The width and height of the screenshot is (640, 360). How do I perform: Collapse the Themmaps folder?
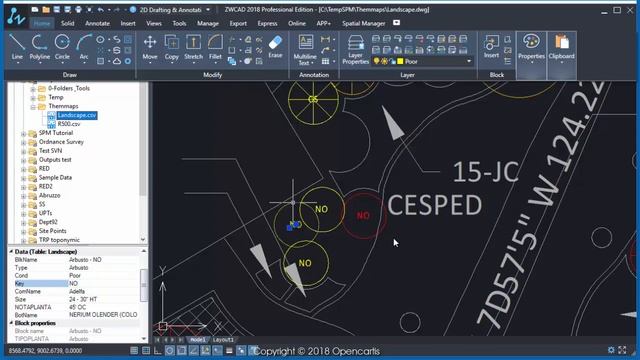[x=33, y=107]
